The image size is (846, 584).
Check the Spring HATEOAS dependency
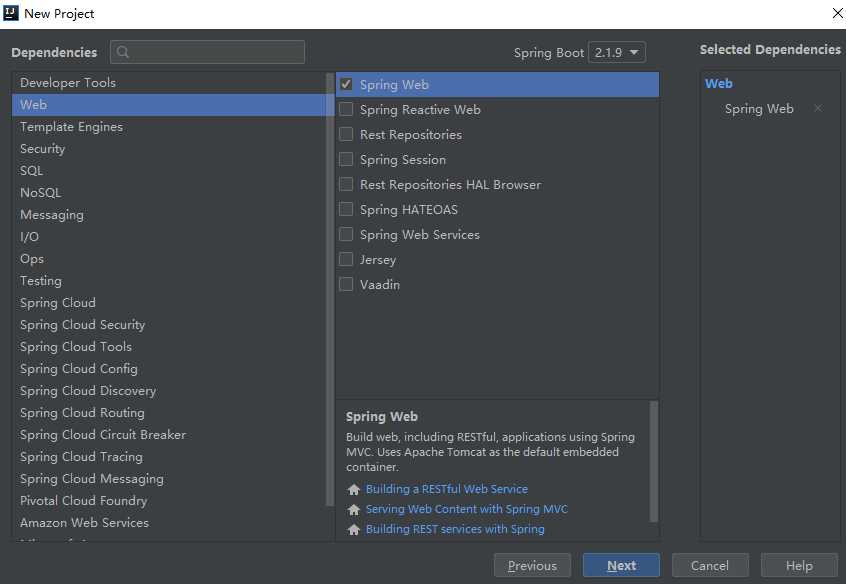pyautogui.click(x=346, y=209)
